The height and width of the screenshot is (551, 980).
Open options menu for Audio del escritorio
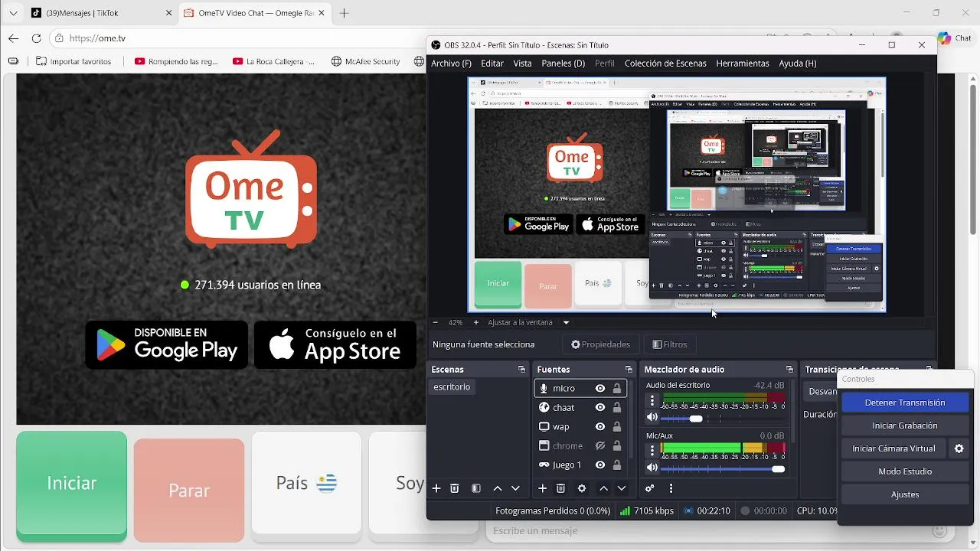(x=652, y=400)
